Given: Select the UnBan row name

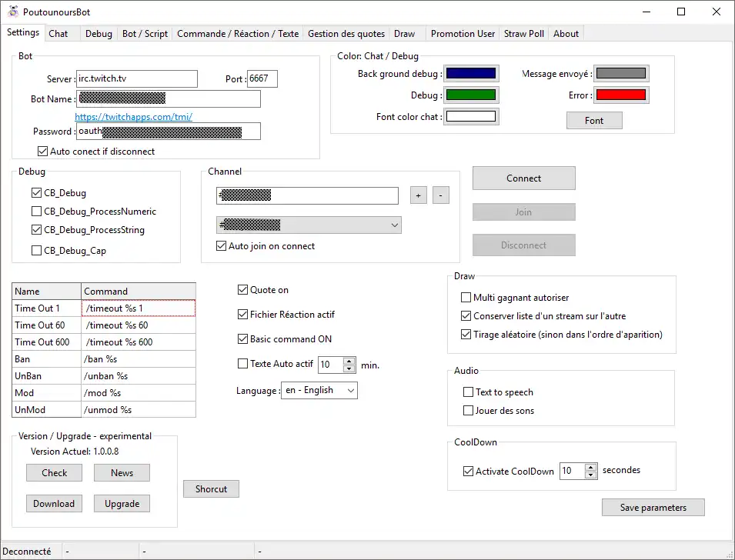Looking at the screenshot, I should pos(46,376).
